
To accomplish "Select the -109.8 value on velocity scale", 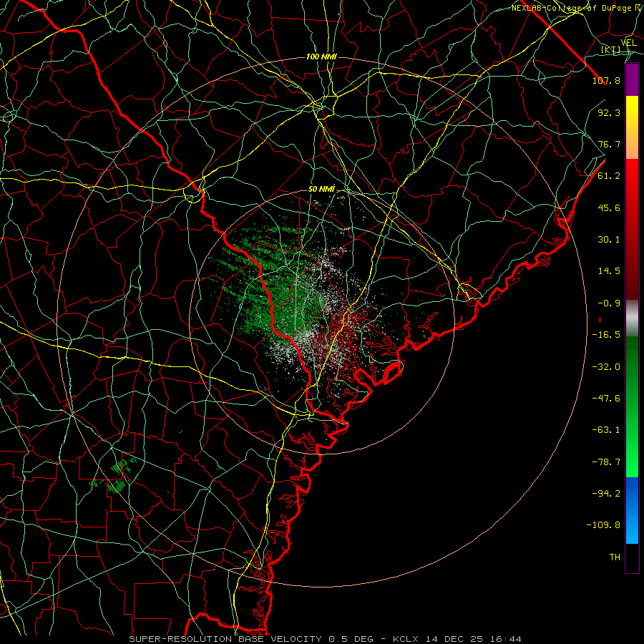I will [603, 525].
